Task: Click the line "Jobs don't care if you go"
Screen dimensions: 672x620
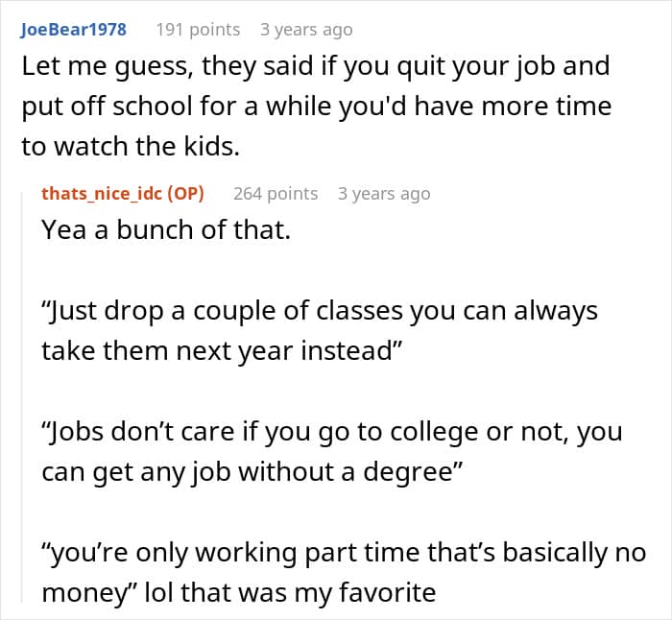Action: pos(332,432)
